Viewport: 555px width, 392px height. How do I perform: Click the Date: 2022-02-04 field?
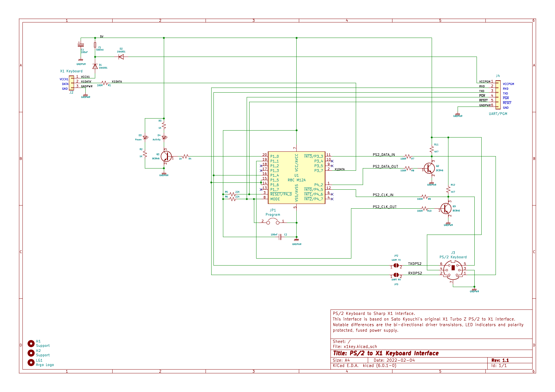394,360
